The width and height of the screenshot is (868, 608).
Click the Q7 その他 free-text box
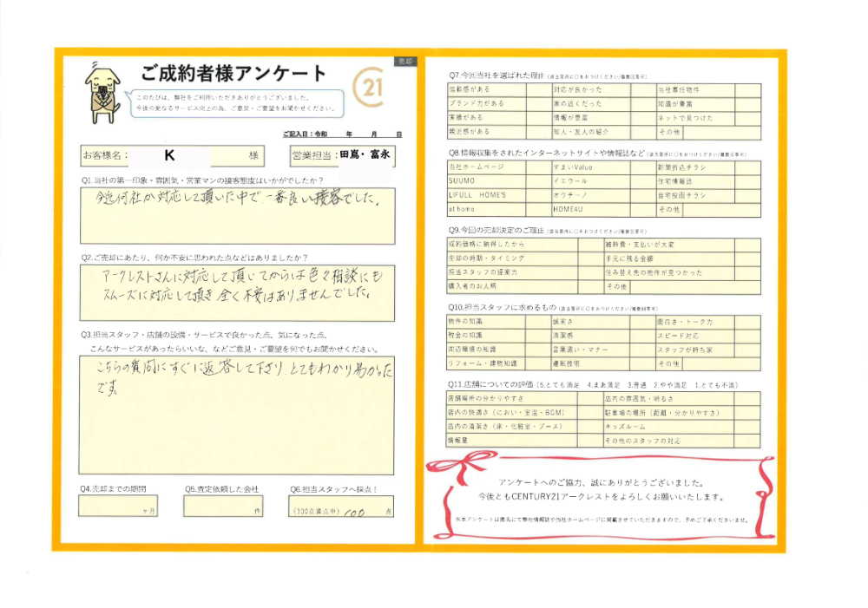point(722,133)
